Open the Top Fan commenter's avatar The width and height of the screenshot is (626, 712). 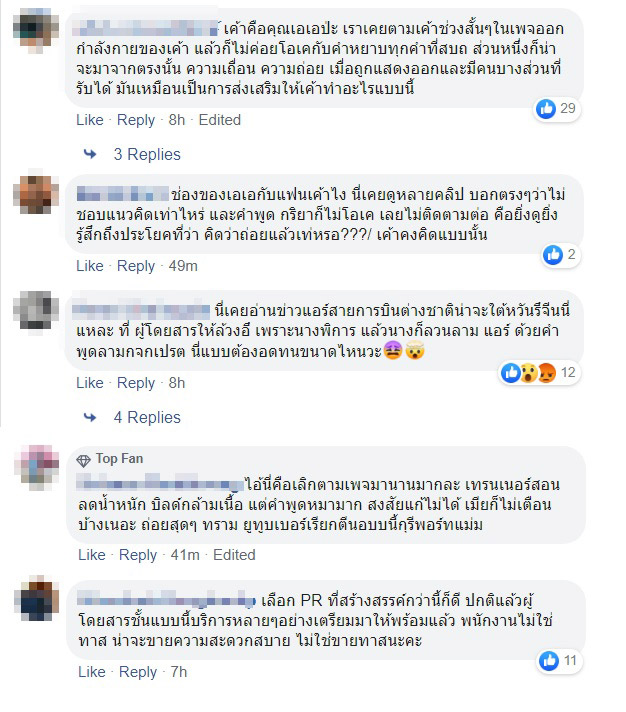click(x=36, y=468)
